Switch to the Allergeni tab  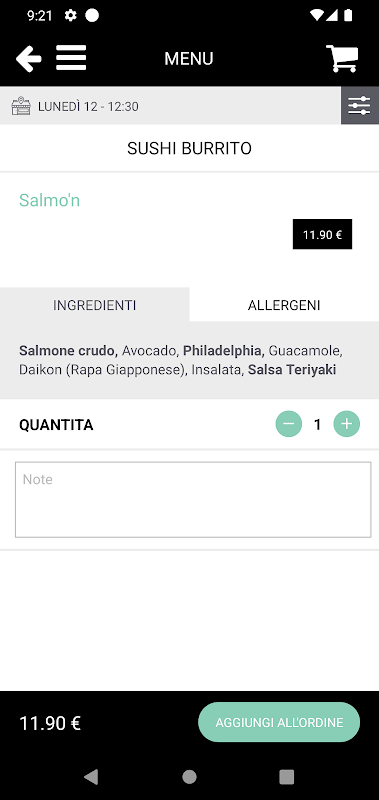coord(284,305)
